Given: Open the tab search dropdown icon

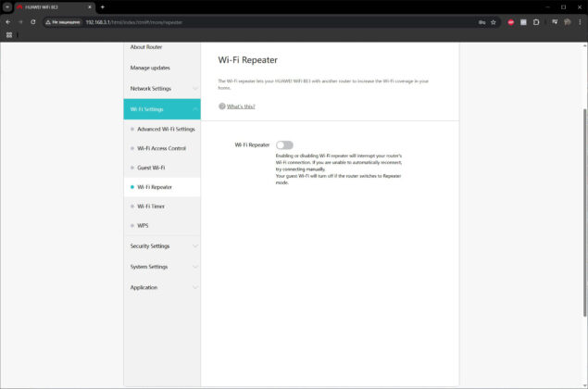Looking at the screenshot, I should click(7, 6).
